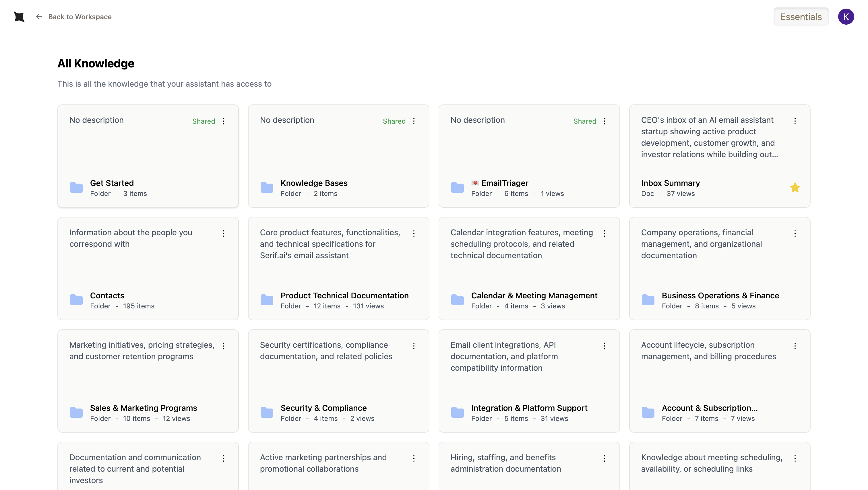This screenshot has height=490, width=868.
Task: Open the Get Started folder
Action: [x=112, y=183]
